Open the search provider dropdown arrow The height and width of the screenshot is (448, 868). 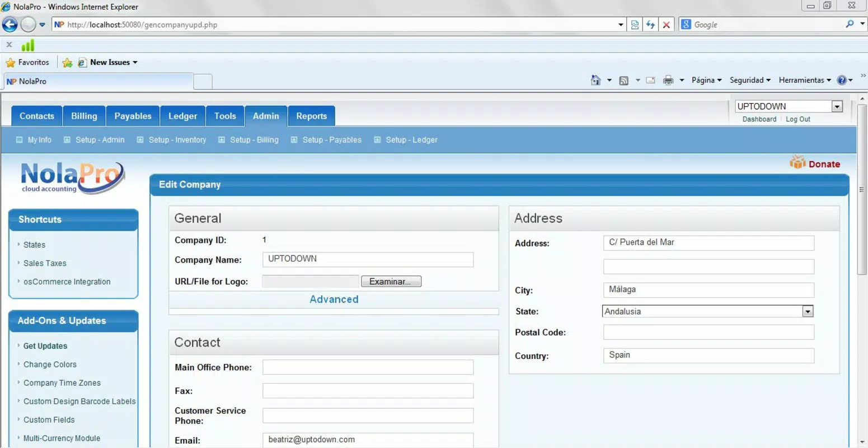point(862,24)
